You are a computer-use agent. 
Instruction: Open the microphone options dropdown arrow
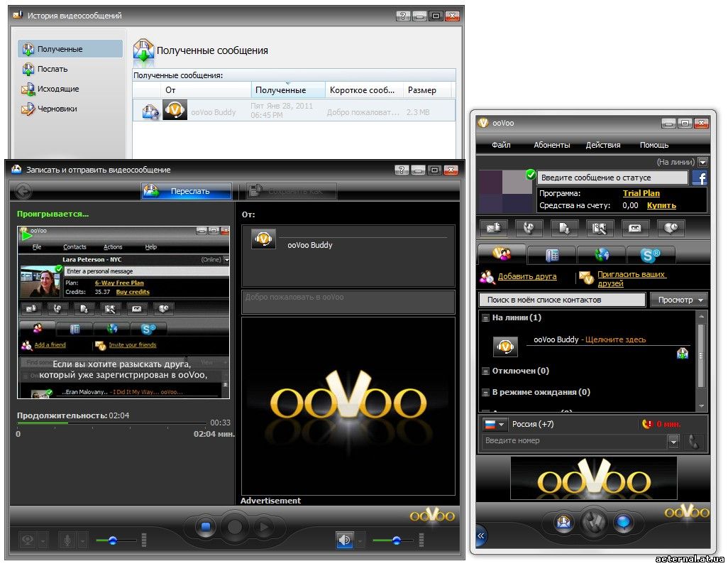click(x=82, y=540)
